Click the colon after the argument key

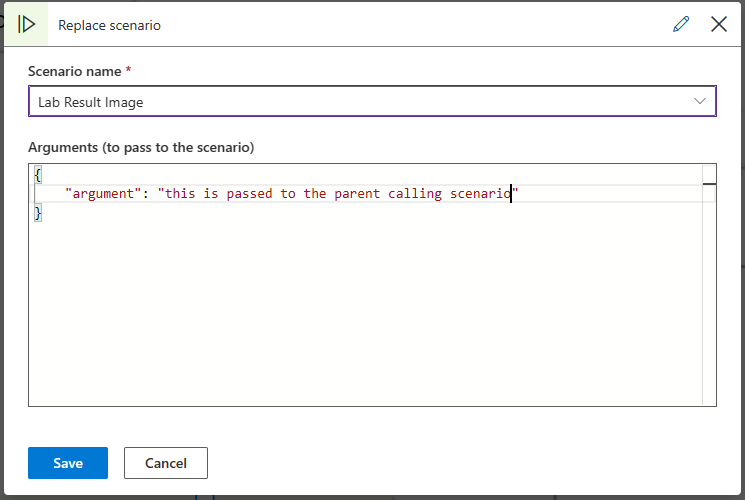coord(146,194)
